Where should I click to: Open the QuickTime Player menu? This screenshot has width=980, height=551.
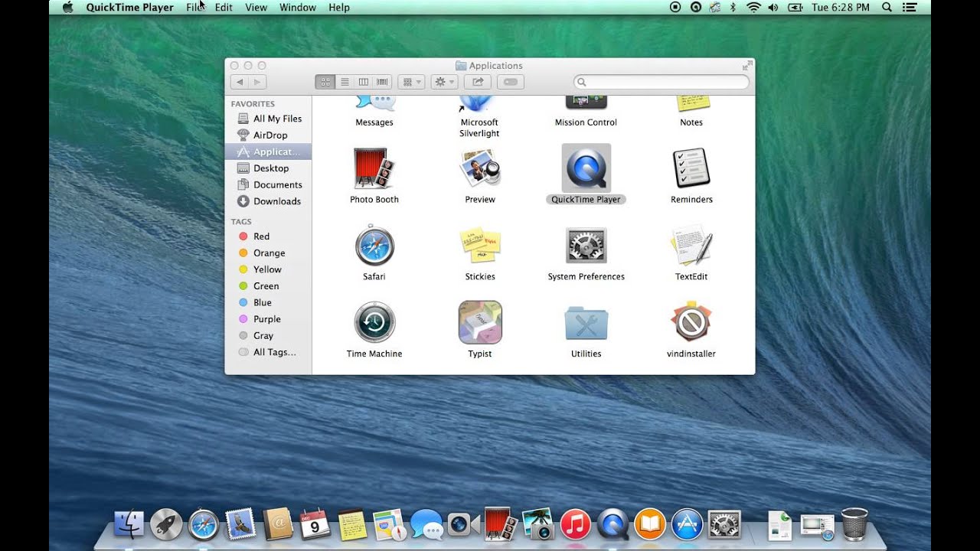tap(129, 8)
